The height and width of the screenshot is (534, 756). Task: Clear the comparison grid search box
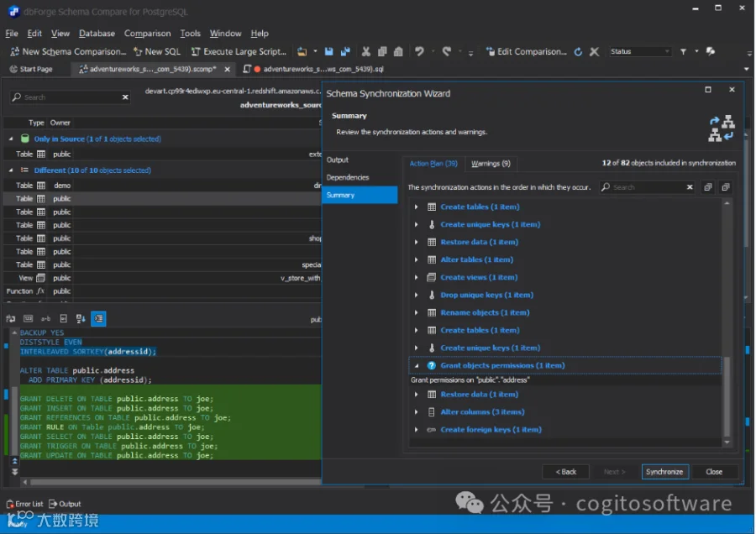[x=125, y=97]
